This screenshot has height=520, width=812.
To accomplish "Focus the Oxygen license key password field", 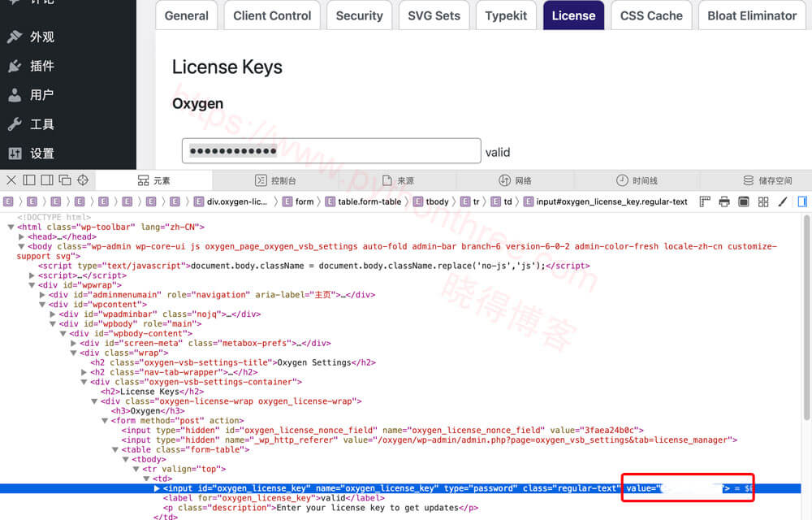I will coord(331,150).
